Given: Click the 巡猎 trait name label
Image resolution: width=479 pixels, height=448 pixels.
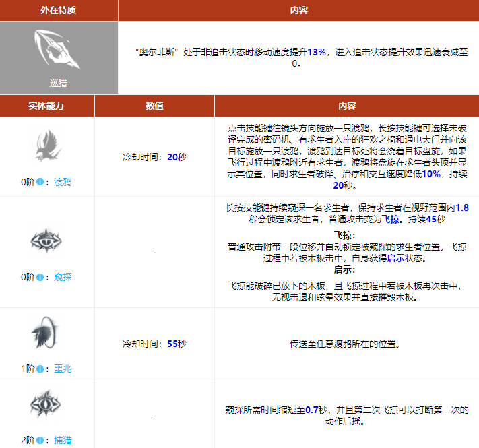Looking at the screenshot, I should [59, 83].
